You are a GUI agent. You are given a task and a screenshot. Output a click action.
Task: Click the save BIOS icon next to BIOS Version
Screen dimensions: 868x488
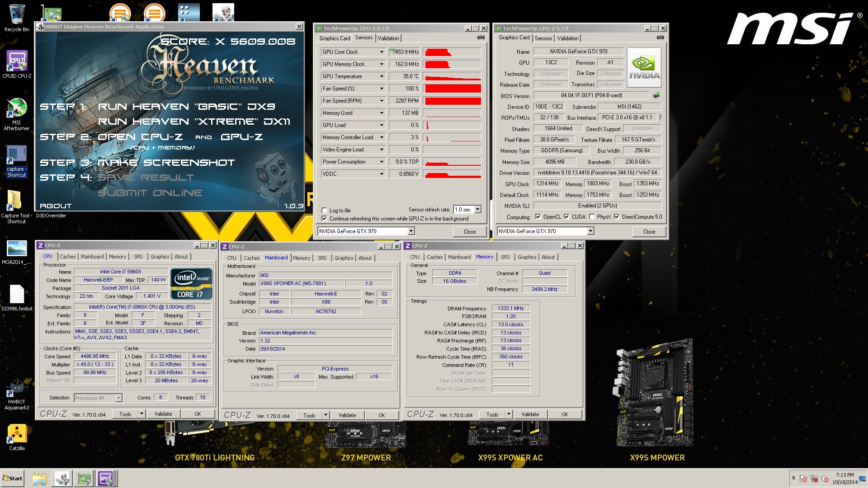(x=656, y=95)
